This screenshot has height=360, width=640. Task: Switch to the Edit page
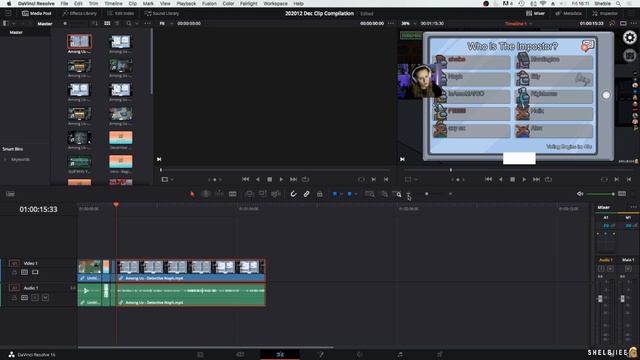pyautogui.click(x=280, y=354)
